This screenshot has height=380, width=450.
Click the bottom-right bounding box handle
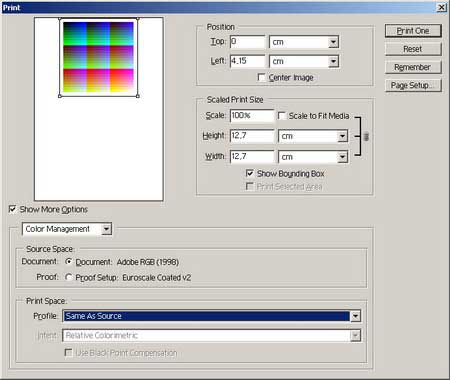coord(138,96)
